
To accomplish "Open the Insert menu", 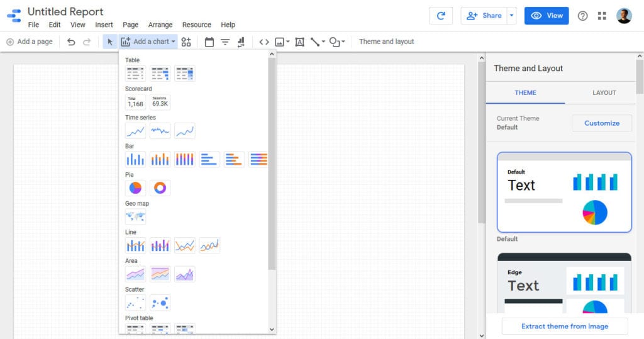I will (x=104, y=25).
